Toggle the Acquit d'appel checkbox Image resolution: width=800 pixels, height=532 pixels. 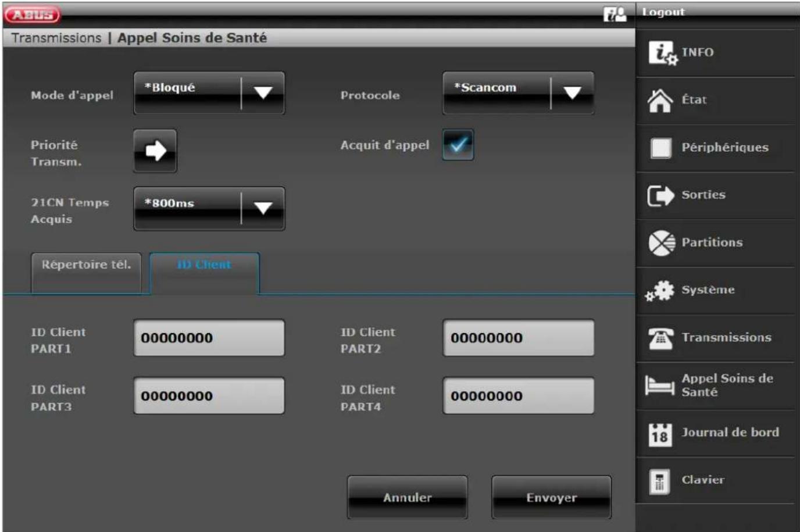pyautogui.click(x=458, y=145)
